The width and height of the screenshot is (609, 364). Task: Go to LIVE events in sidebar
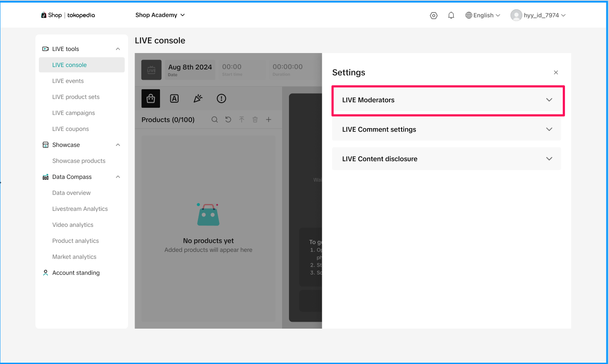[68, 81]
